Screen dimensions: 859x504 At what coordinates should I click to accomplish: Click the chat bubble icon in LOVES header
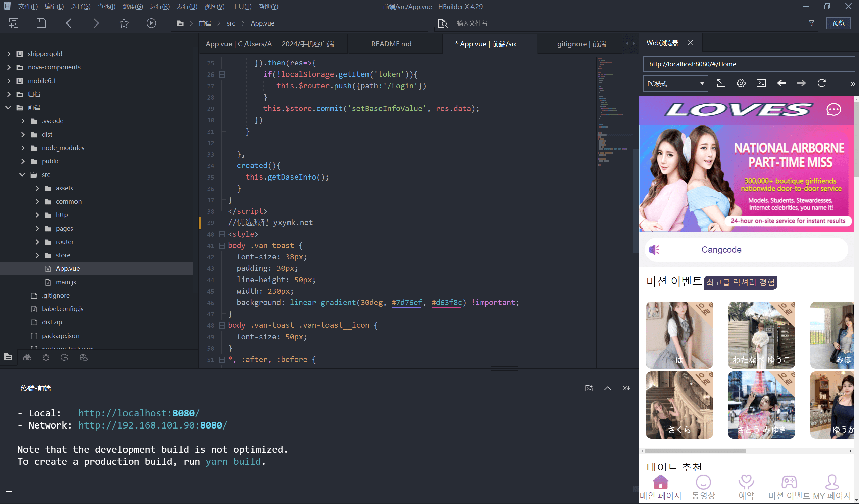point(833,110)
